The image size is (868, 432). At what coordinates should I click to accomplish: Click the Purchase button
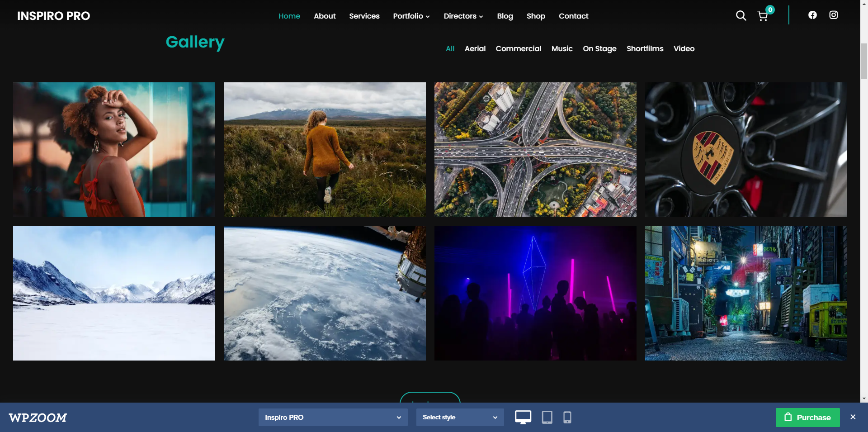tap(807, 418)
